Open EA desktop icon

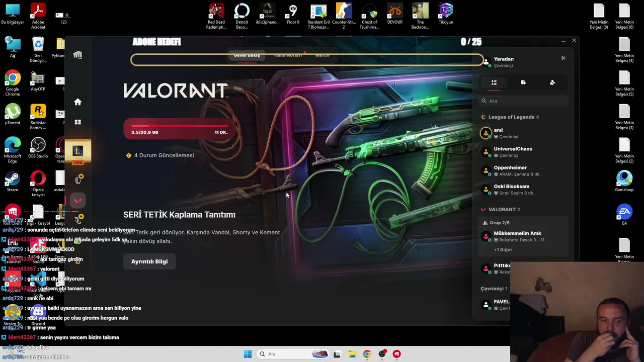(x=624, y=215)
